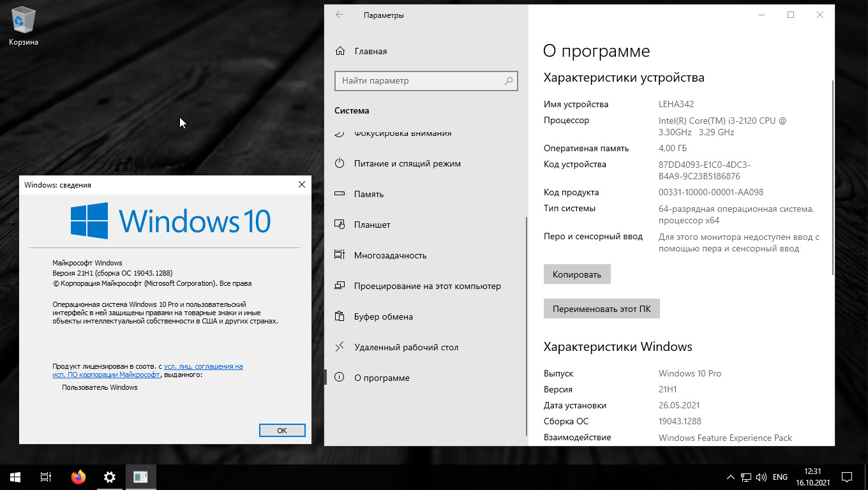The image size is (868, 490).
Task: Click Пользователь Windows text in winver
Action: pyautogui.click(x=100, y=387)
